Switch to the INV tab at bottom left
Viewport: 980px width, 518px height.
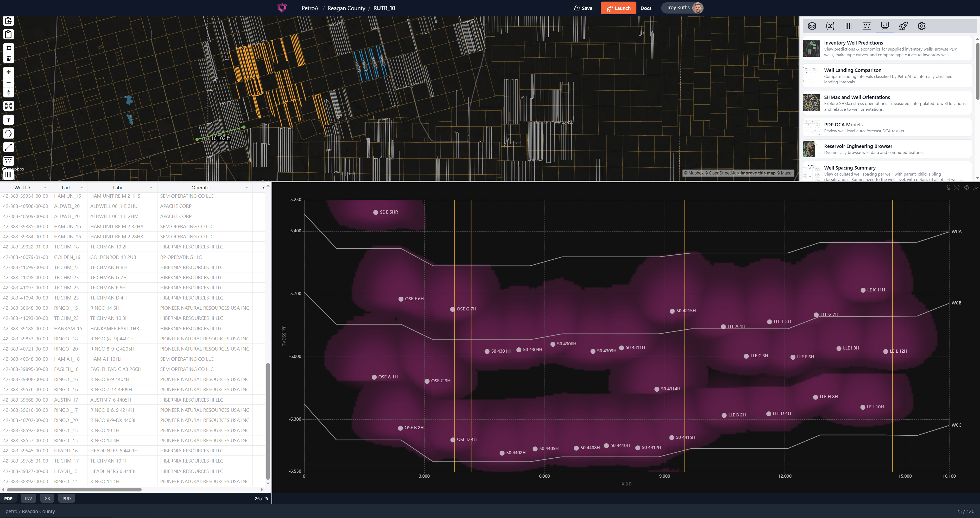[x=28, y=498]
